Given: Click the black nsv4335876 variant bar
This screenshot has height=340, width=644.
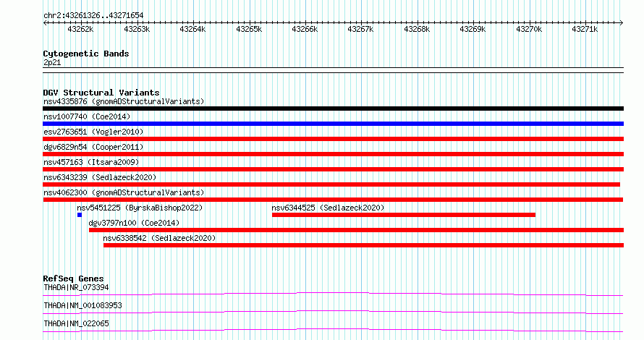Looking at the screenshot, I should click(333, 109).
